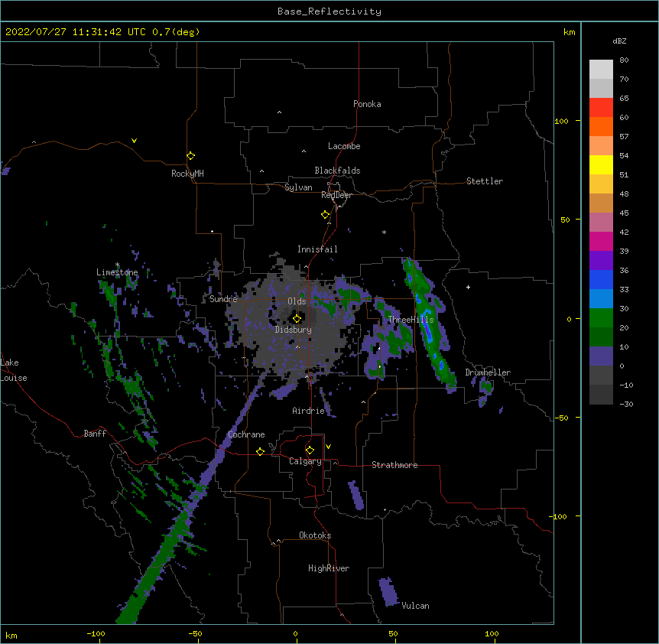Viewport: 659px width, 644px height.
Task: Click the yellow diamond marker above Calgary label
Action: (x=310, y=450)
